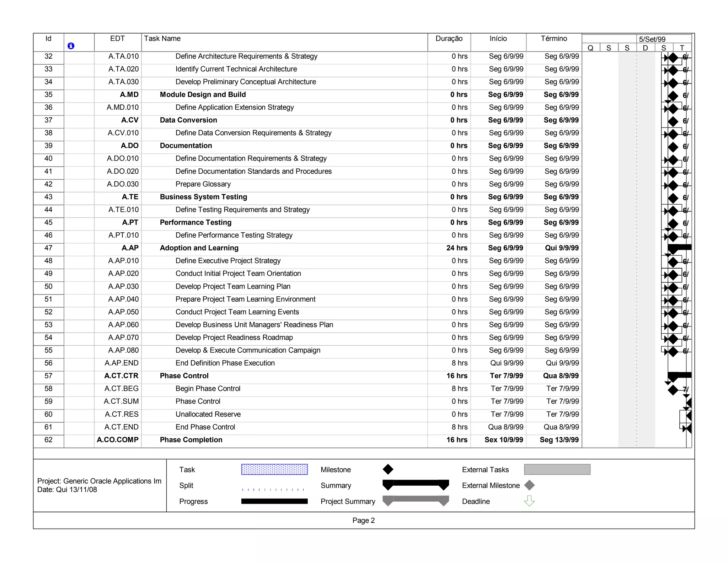The height and width of the screenshot is (562, 728).
Task: Click the Project Summary gray bar in legend
Action: (416, 501)
